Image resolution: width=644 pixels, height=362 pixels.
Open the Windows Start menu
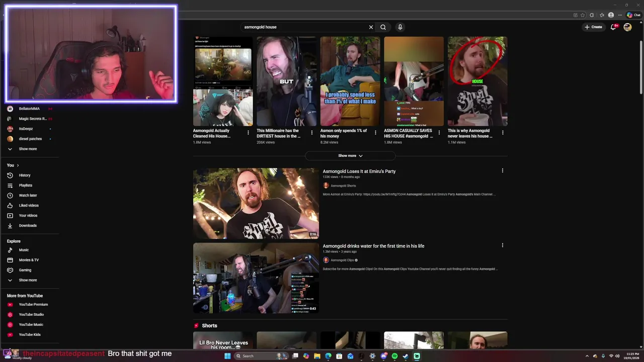[227, 356]
